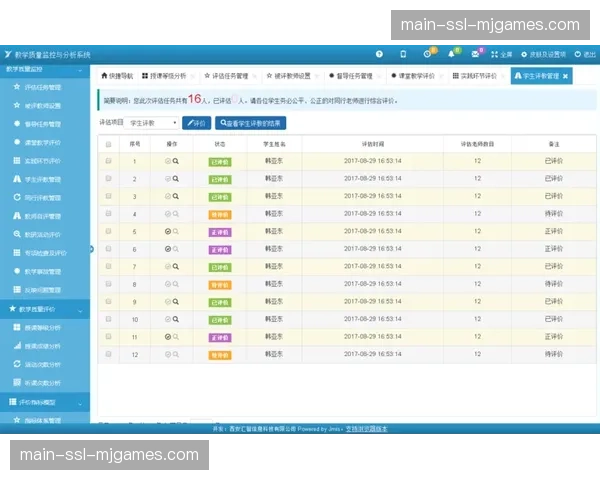Viewport: 600px width, 480px height.
Task: Click the check-circle evaluate icon in row 5
Action: coord(168,231)
